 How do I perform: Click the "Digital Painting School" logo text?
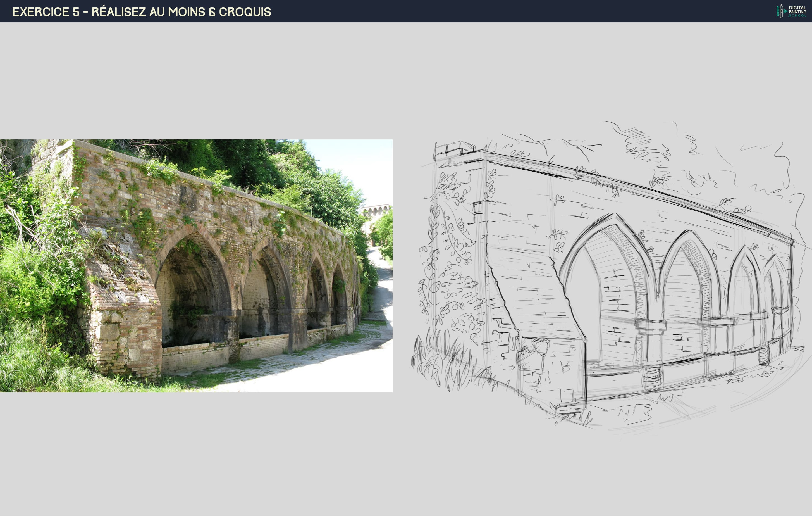click(797, 11)
